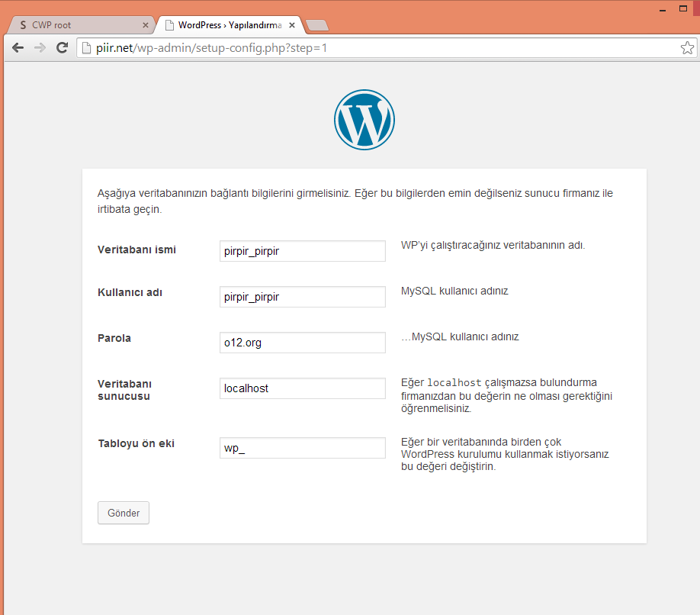
Task: Maximize the browser window
Action: point(683,8)
